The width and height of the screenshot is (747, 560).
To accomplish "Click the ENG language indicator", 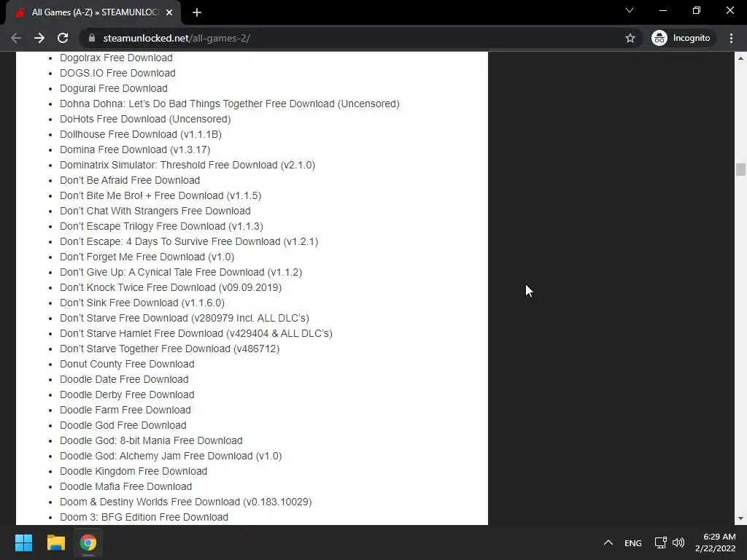I will click(x=632, y=543).
